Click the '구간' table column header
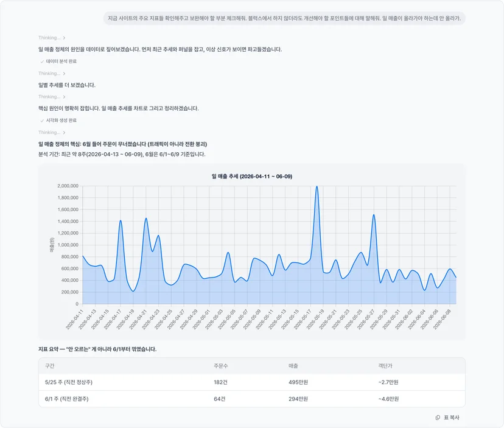 (50, 366)
